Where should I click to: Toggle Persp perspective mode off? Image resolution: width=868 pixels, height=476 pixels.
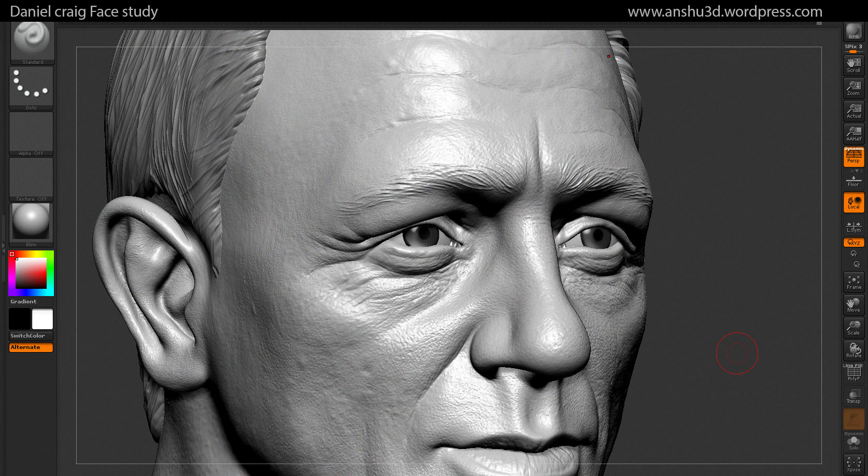[x=853, y=157]
